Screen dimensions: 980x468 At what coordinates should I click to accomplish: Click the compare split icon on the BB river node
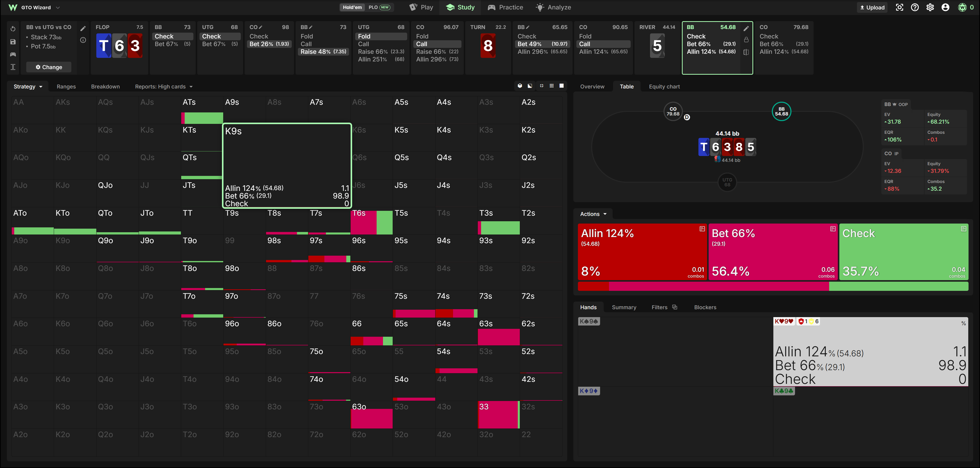pyautogui.click(x=746, y=52)
